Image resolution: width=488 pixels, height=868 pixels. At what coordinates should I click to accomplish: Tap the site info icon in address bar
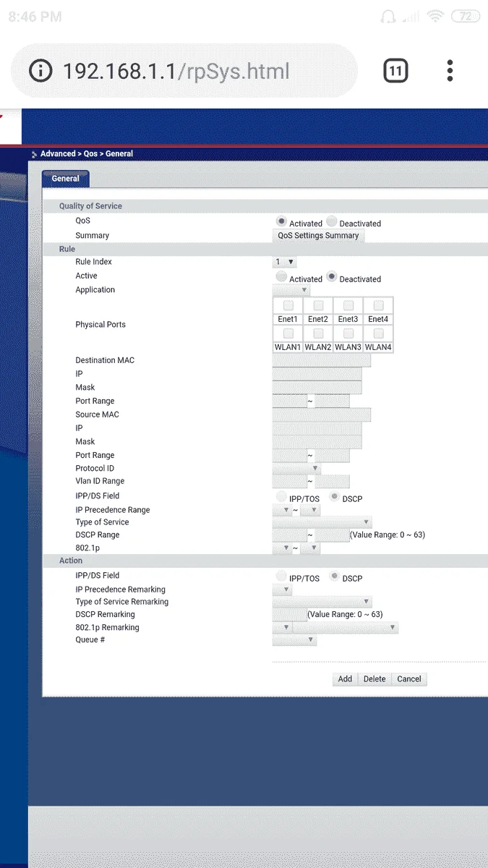coord(41,71)
